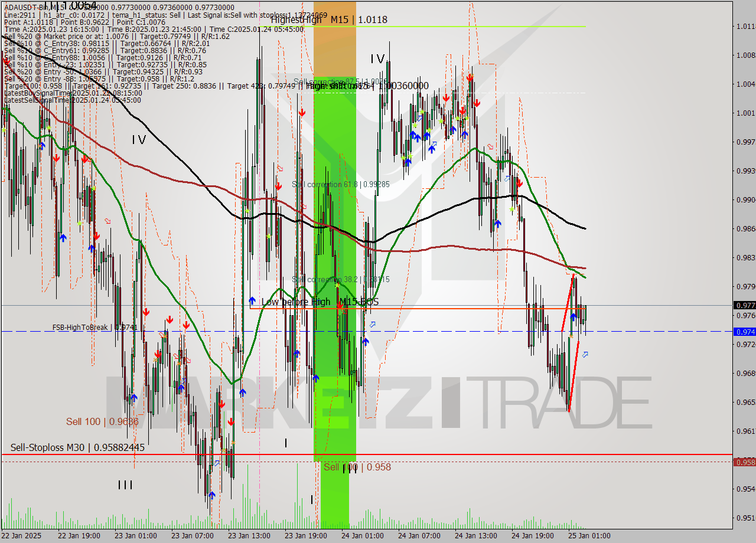Select the Sell-Stoploss M30 | 0.95882445 label
756x543 pixels.
click(77, 447)
